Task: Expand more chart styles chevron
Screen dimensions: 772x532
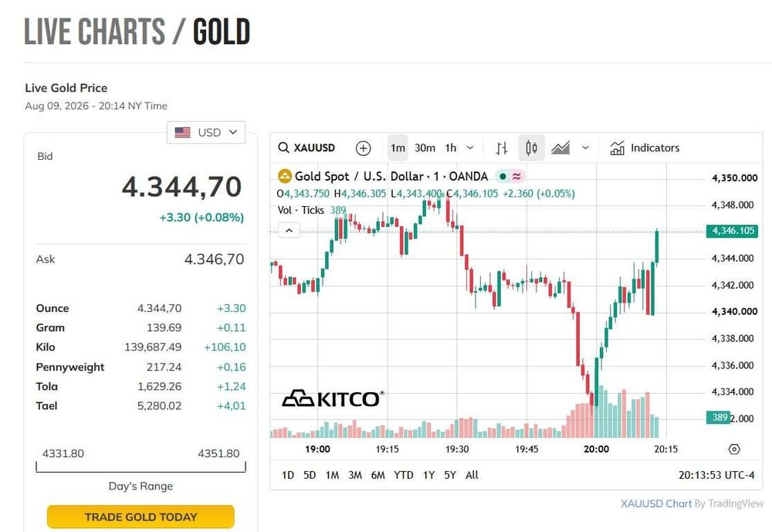Action: [x=585, y=147]
